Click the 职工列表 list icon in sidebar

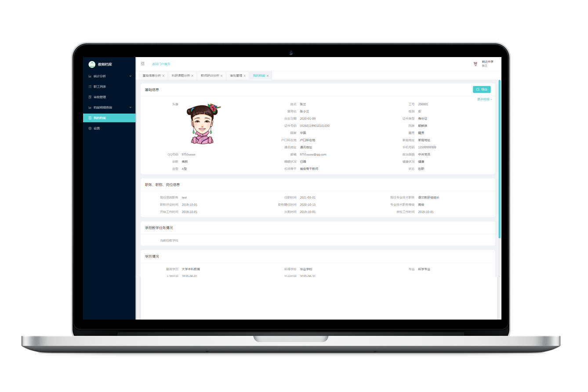(90, 86)
